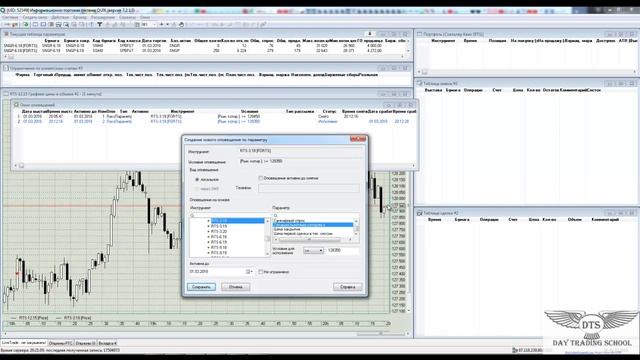Image resolution: width=640 pixels, height=360 pixels.
Task: Select the first alert row in Окно оповещений
Action: click(x=214, y=116)
